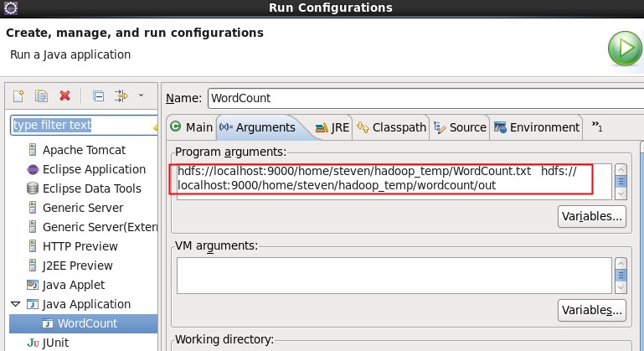Duplicate the selected launch configuration
The image size is (644, 351).
pos(42,95)
